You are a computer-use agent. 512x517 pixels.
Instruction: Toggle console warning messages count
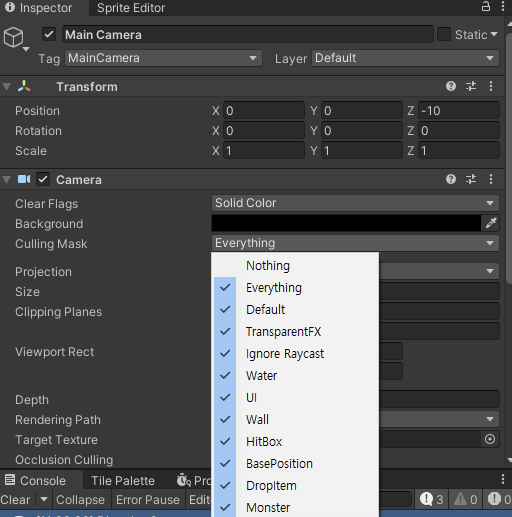pyautogui.click(x=466, y=499)
